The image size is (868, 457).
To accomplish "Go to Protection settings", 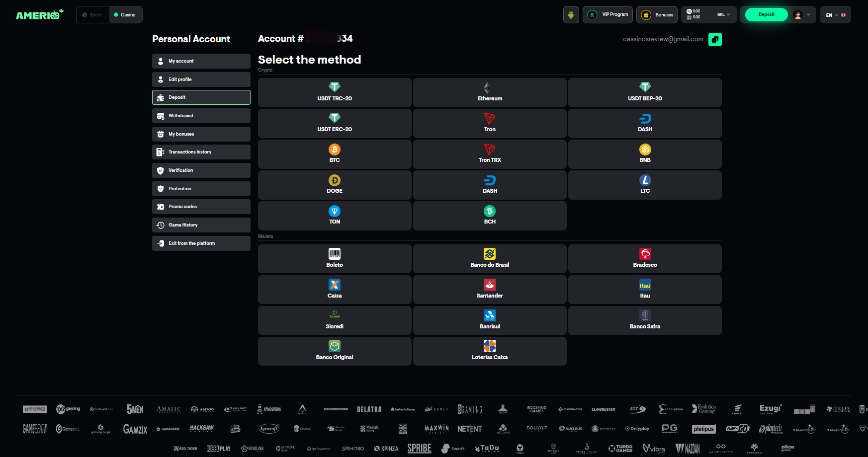I will [x=201, y=189].
